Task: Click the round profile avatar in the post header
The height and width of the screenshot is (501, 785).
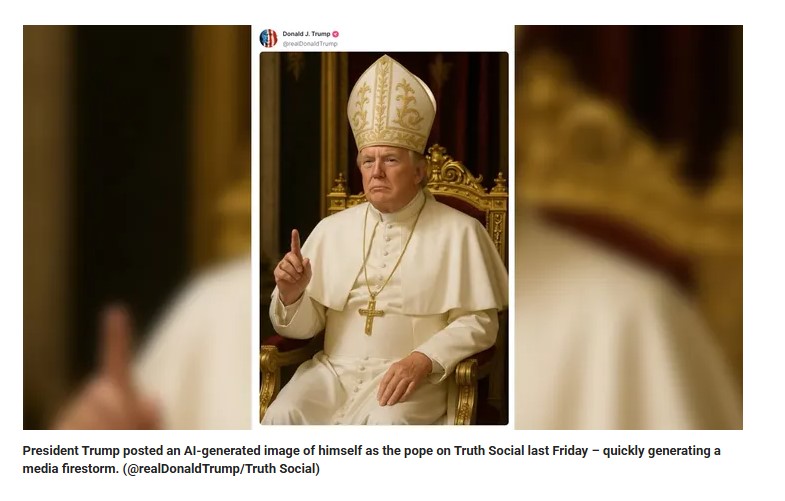Action: 268,38
